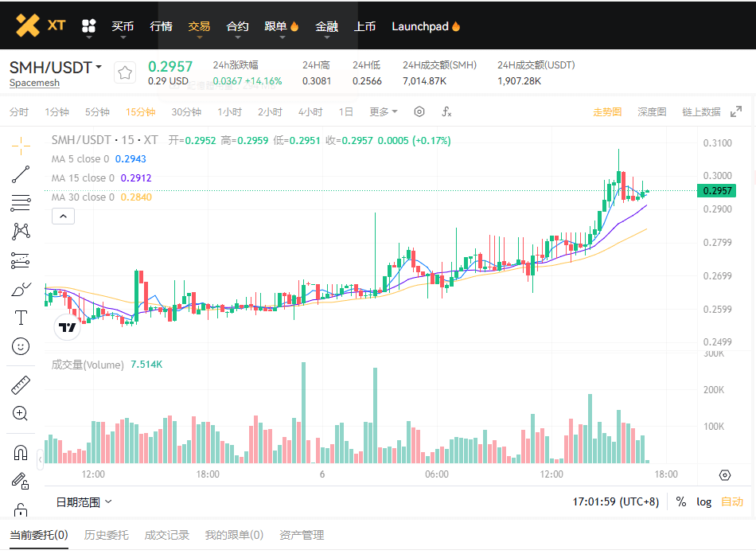Expand the chart to fullscreen
This screenshot has height=554, width=756.
pos(736,112)
